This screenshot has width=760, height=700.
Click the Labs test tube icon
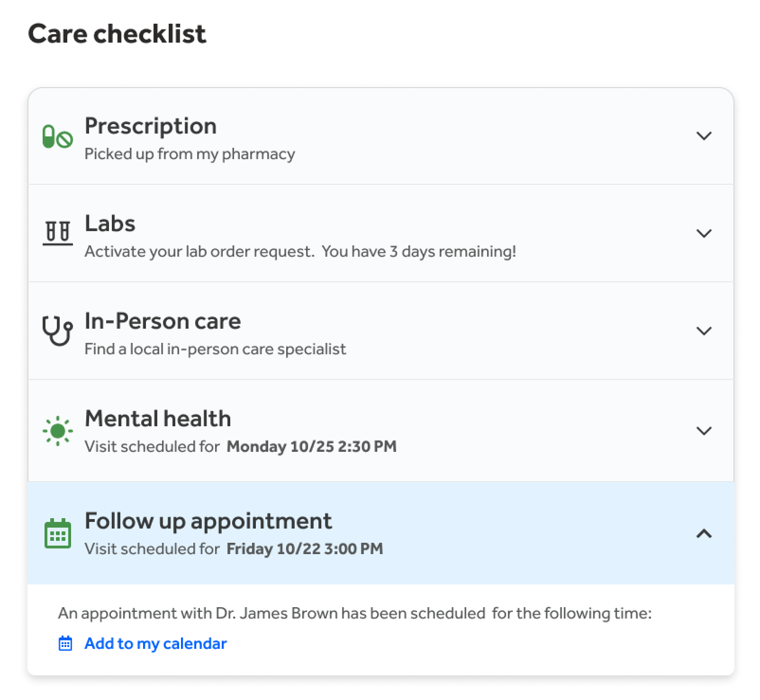point(57,233)
